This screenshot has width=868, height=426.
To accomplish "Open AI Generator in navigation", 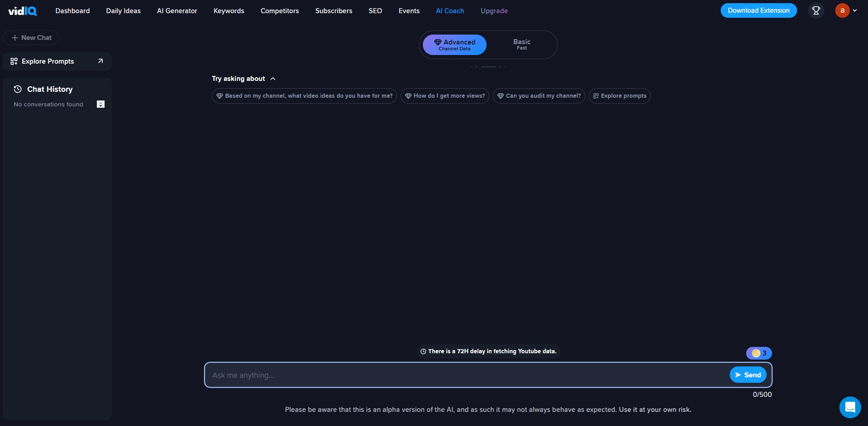I will click(x=177, y=11).
